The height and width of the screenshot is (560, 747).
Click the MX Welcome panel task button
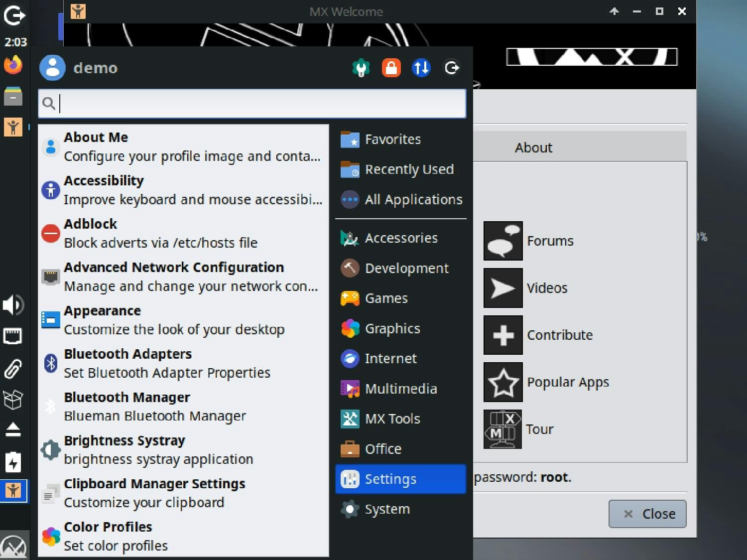pos(13,492)
